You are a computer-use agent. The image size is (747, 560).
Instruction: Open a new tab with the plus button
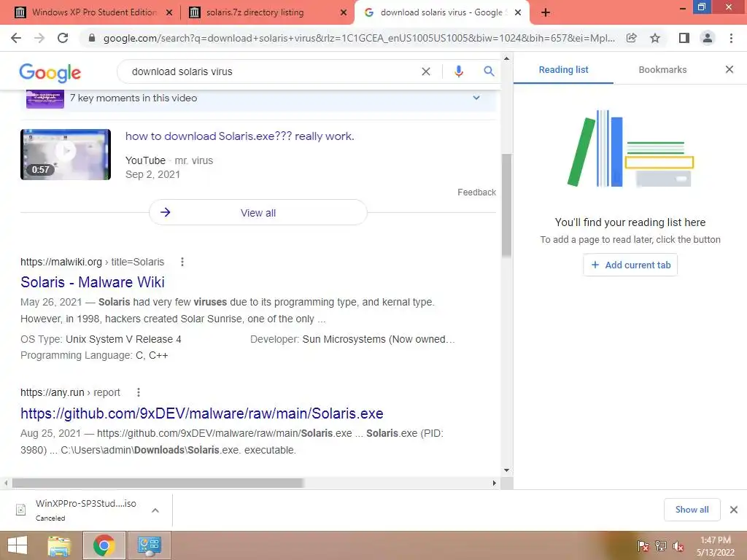pyautogui.click(x=546, y=12)
